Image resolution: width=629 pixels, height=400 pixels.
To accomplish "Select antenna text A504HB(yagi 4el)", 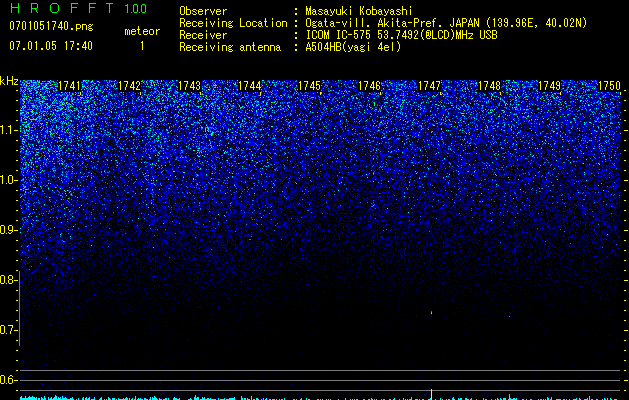I will (x=353, y=47).
